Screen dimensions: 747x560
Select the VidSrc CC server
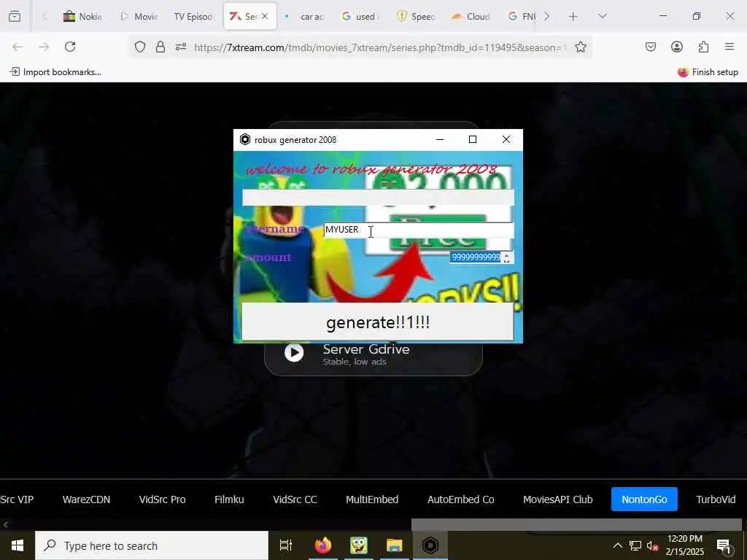[x=295, y=499]
